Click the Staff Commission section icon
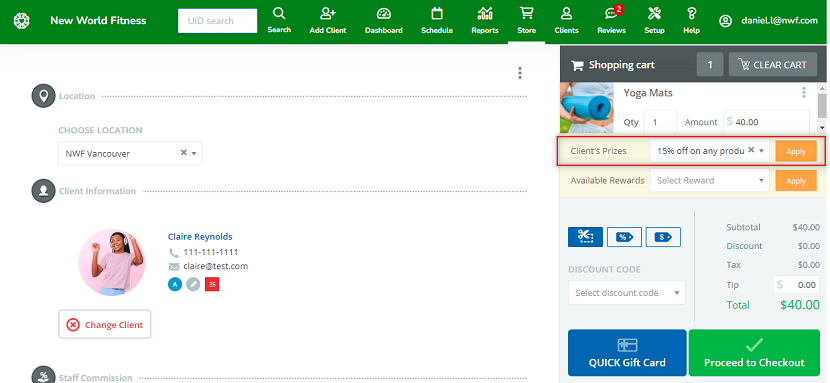830x383 pixels. pos(43,376)
